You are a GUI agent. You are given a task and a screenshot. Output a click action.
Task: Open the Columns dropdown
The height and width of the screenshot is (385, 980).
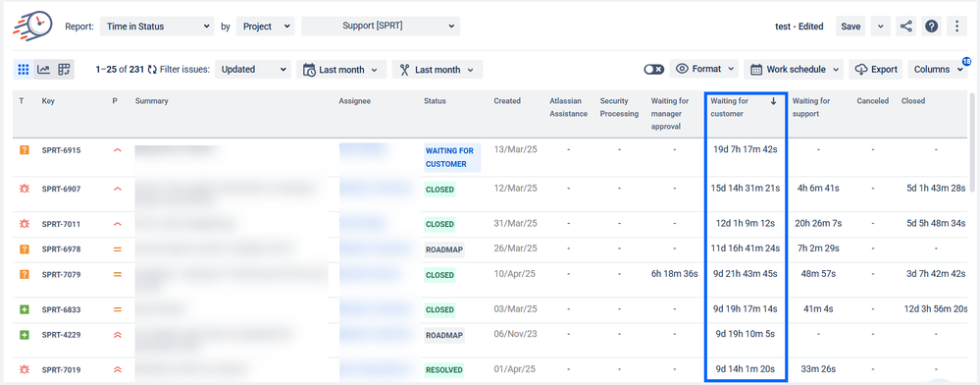[x=939, y=70]
